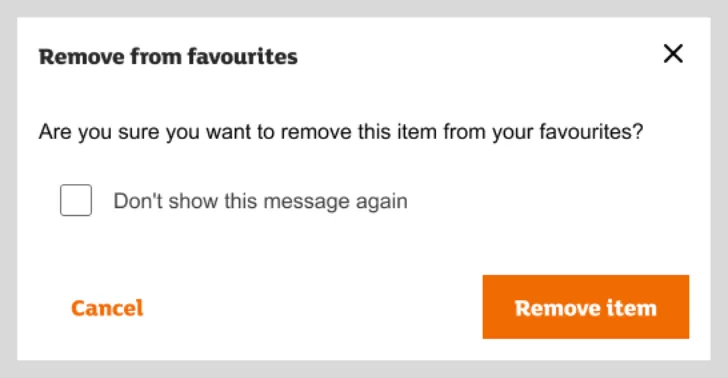Click "Are you sure" message start
This screenshot has width=728, height=378.
tap(100, 132)
